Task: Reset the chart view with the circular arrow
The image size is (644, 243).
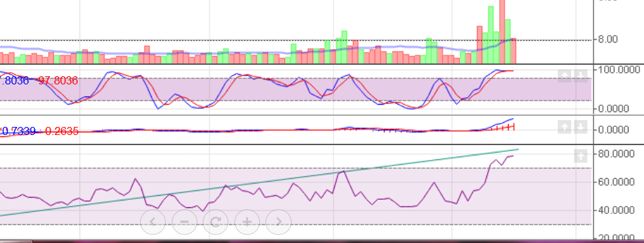Action: pyautogui.click(x=216, y=222)
